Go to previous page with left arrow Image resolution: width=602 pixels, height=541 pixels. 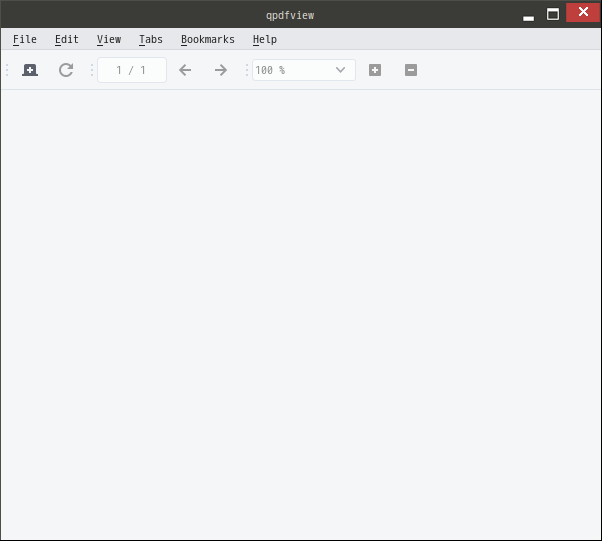click(185, 70)
